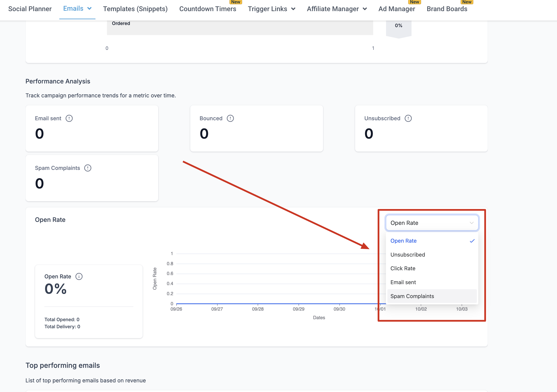Select Email sent in metric dropdown
557x392 pixels.
[403, 282]
